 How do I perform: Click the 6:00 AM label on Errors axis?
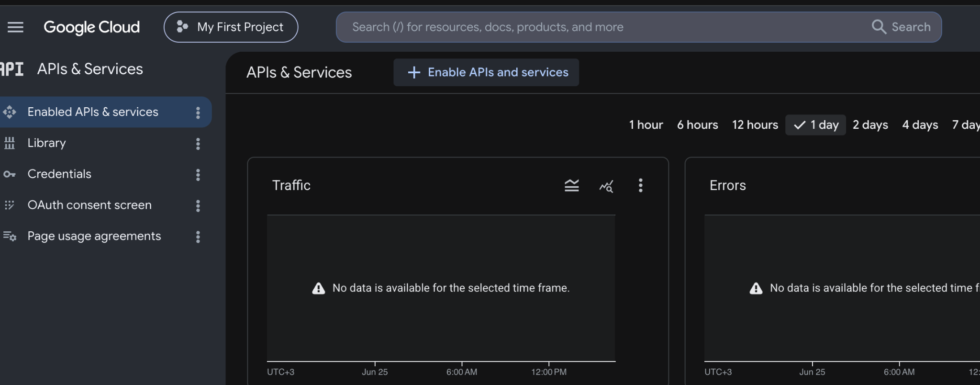pyautogui.click(x=899, y=372)
